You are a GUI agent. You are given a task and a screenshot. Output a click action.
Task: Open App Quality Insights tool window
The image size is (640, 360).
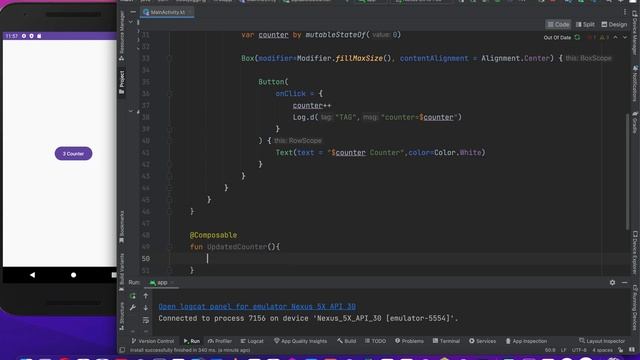(x=300, y=341)
